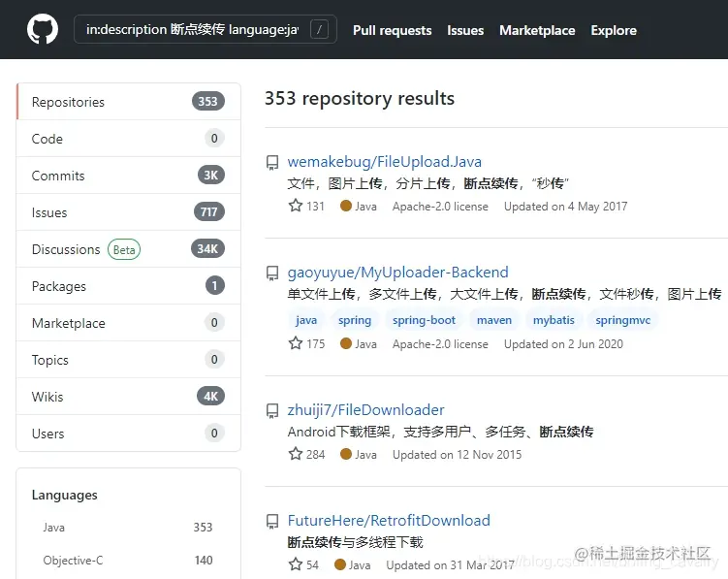The image size is (728, 579).
Task: Click repository icon beside zhuiji7/FileDownloader
Action: (272, 411)
